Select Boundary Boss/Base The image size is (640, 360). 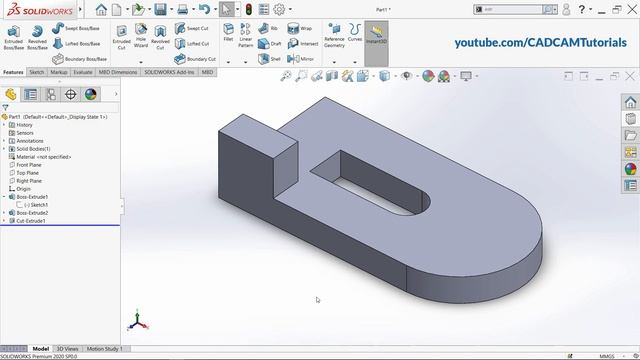80,59
